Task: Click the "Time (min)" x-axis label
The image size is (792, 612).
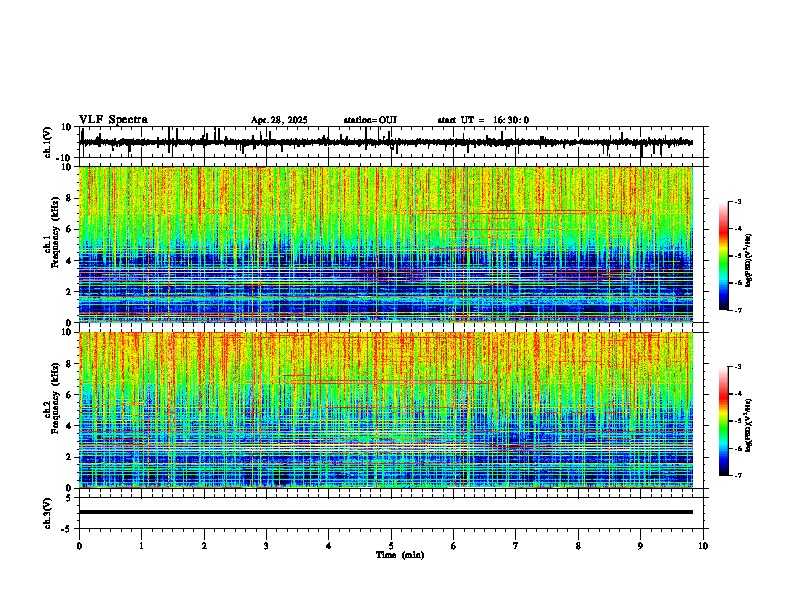Action: [400, 555]
